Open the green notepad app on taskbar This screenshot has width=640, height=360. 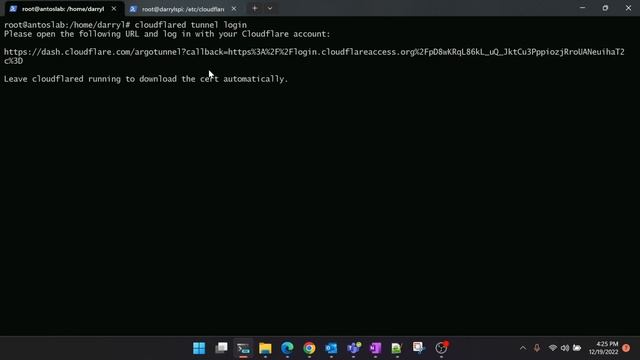tap(397, 348)
